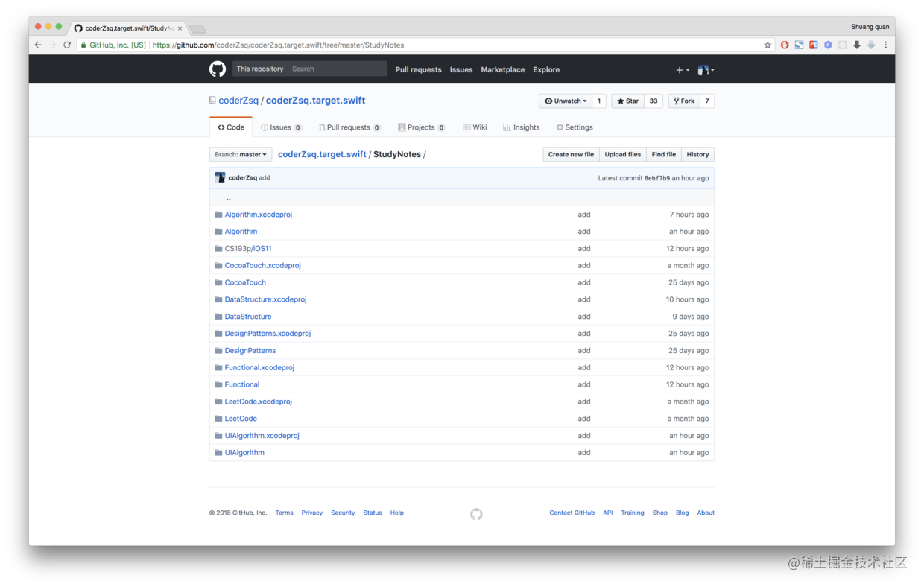The image size is (924, 587).
Task: Click the GitHub Octocat logo in header
Action: (x=217, y=69)
